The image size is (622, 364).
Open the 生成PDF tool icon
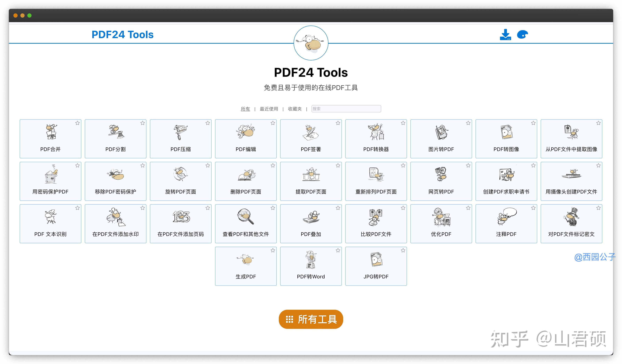point(246,259)
